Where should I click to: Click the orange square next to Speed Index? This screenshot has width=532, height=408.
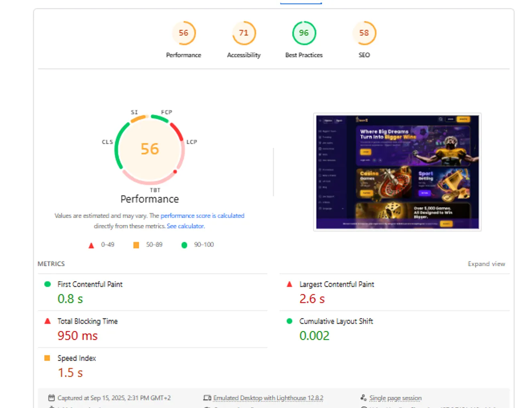[47, 358]
